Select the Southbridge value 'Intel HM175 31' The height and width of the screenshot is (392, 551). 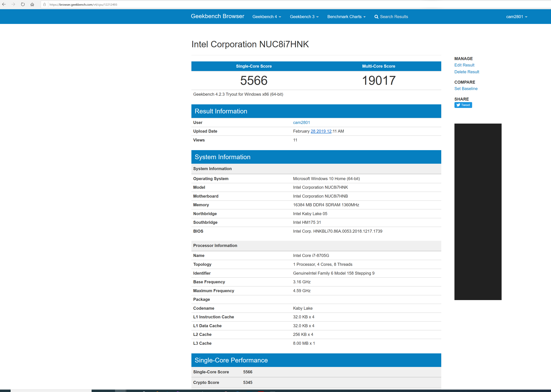coord(307,222)
